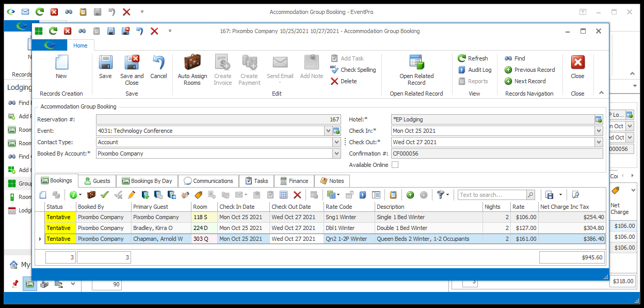Switch to the Bookings By Day tab
The width and height of the screenshot is (644, 308).
click(x=147, y=181)
